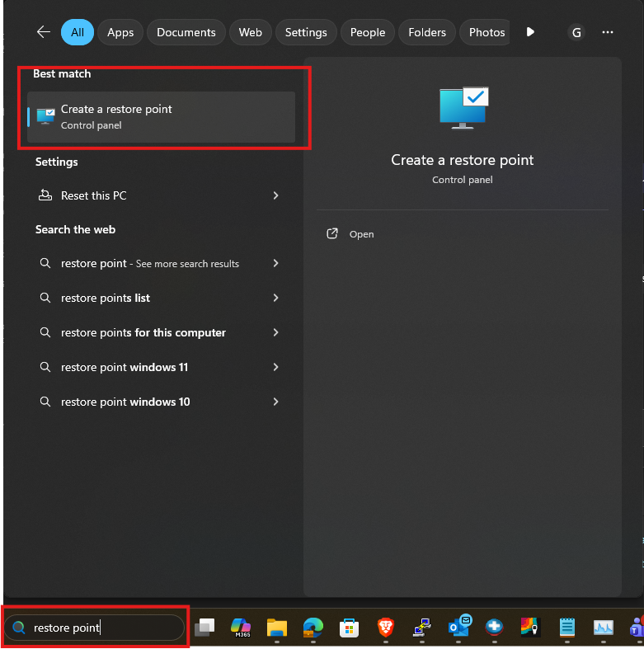Open the Create a restore point result

pyautogui.click(x=161, y=117)
